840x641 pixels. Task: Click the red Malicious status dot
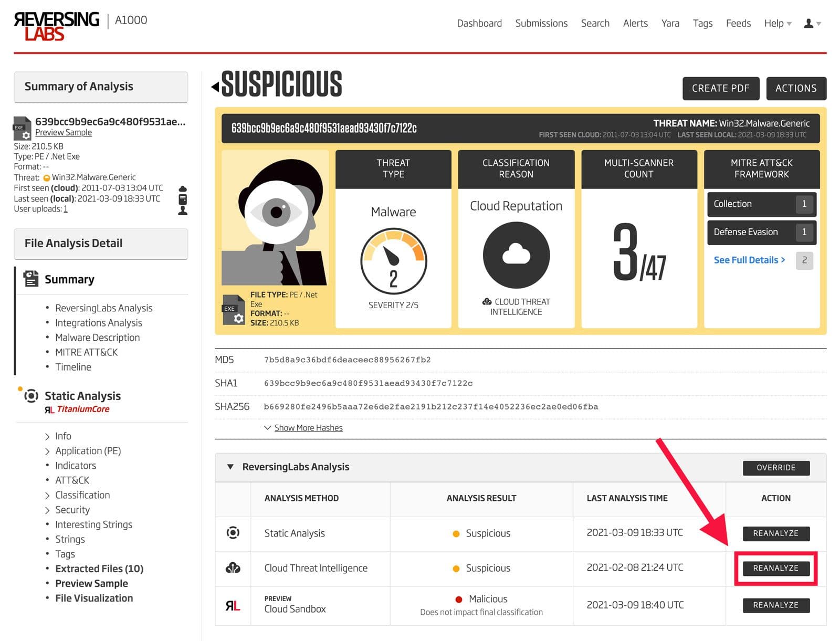pyautogui.click(x=459, y=600)
